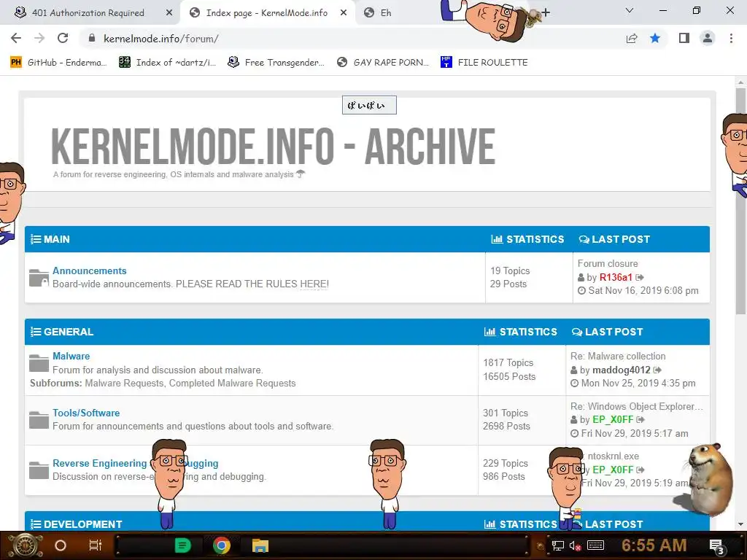Open a new tab with plus button
The height and width of the screenshot is (560, 747).
click(546, 12)
